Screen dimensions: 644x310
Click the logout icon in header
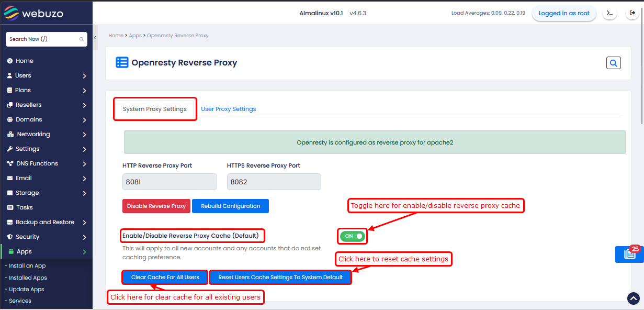632,13
